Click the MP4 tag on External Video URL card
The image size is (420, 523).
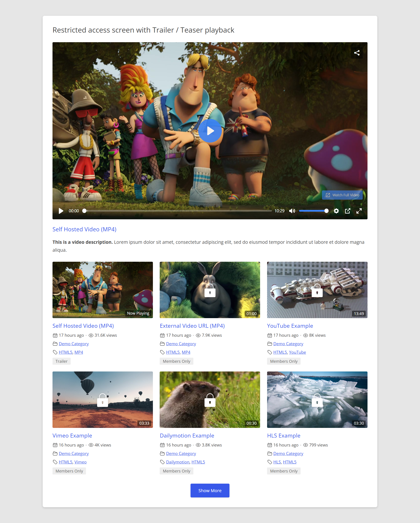[x=186, y=352]
